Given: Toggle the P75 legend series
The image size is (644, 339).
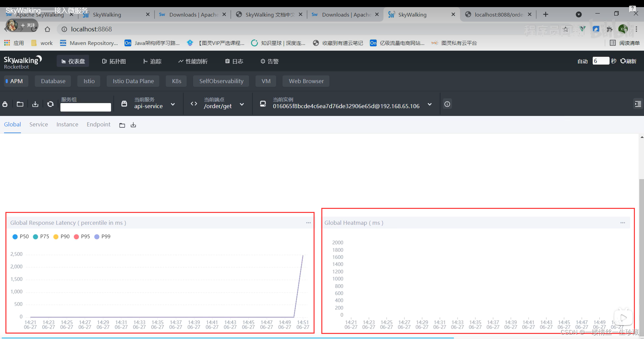Looking at the screenshot, I should coord(41,237).
